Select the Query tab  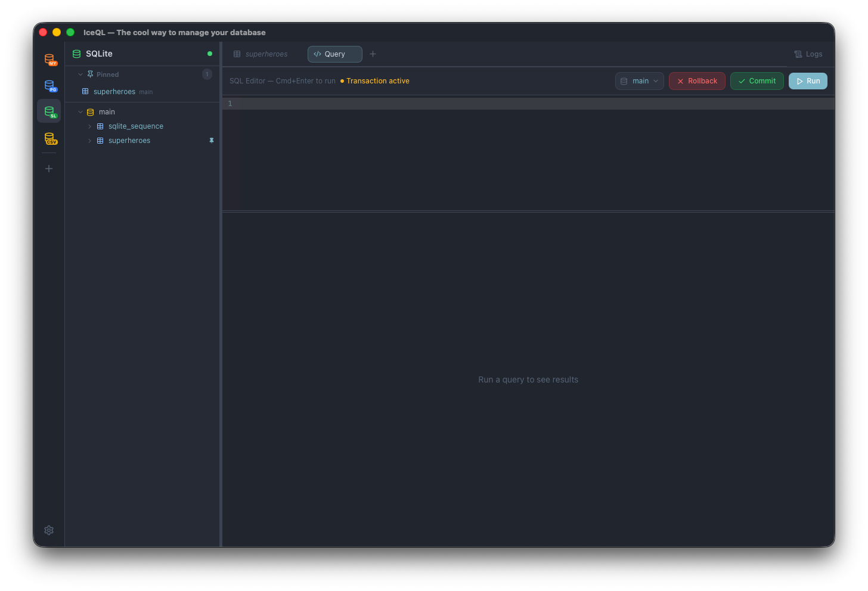click(334, 54)
